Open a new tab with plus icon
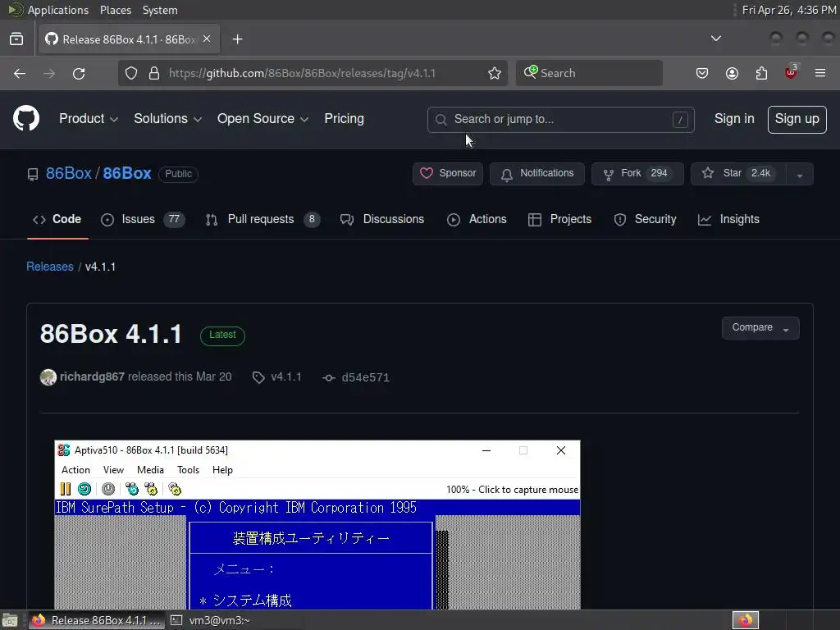The image size is (840, 630). click(237, 39)
